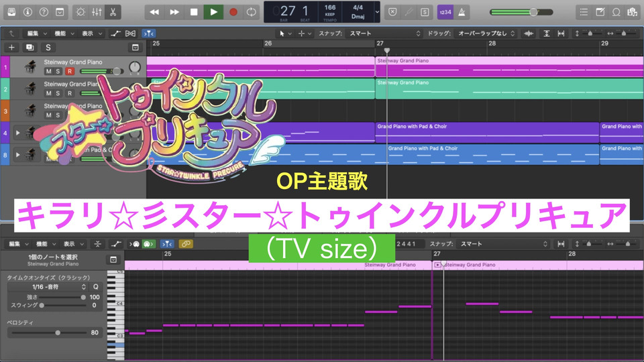Open the tracks area 機能 menu
Image resolution: width=644 pixels, height=362 pixels.
(64, 34)
